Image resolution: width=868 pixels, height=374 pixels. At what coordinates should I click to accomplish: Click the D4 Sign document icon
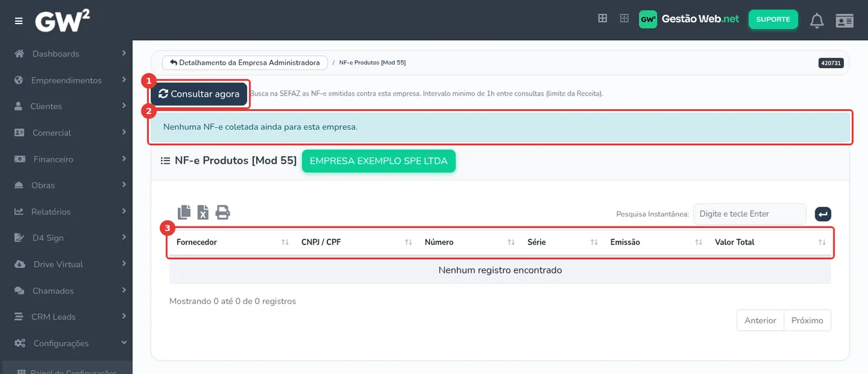click(x=19, y=238)
